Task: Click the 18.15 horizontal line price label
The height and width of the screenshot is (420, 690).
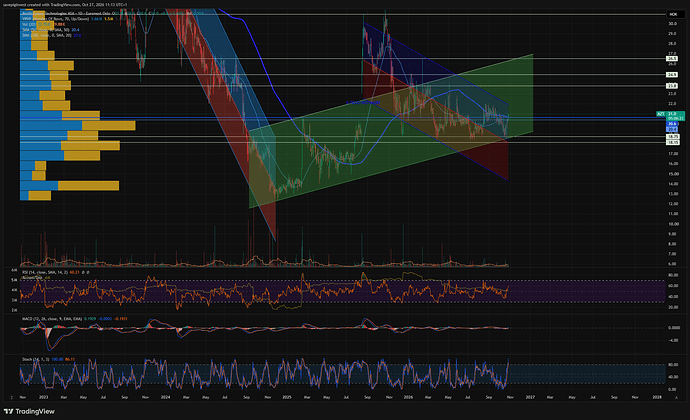Action: [x=673, y=142]
